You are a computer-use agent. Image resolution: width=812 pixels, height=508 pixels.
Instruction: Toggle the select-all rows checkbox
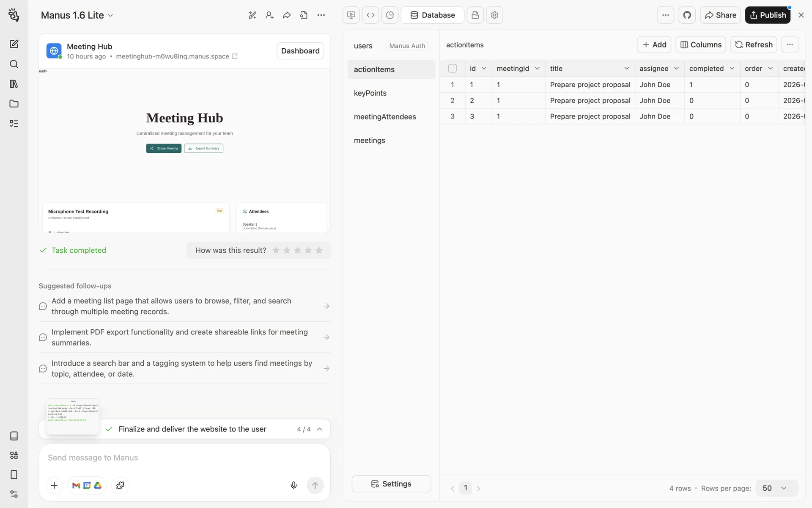452,68
